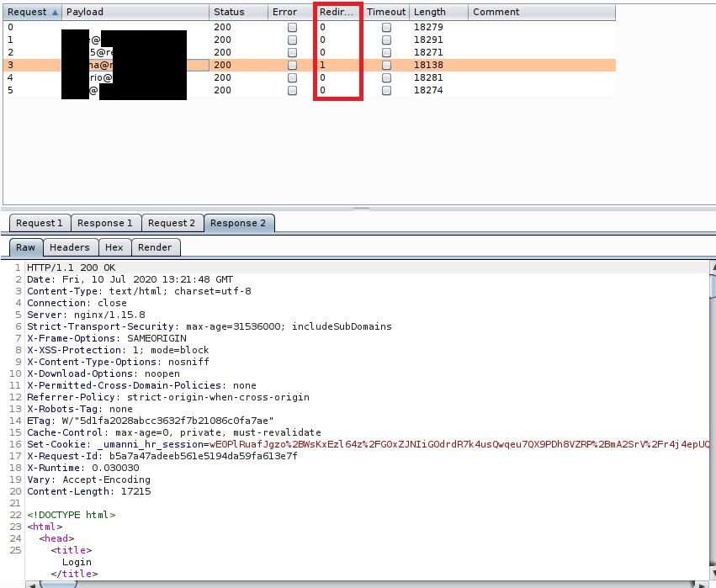Sort by the Length column header
Screen dimensions: 716x588
[x=438, y=13]
